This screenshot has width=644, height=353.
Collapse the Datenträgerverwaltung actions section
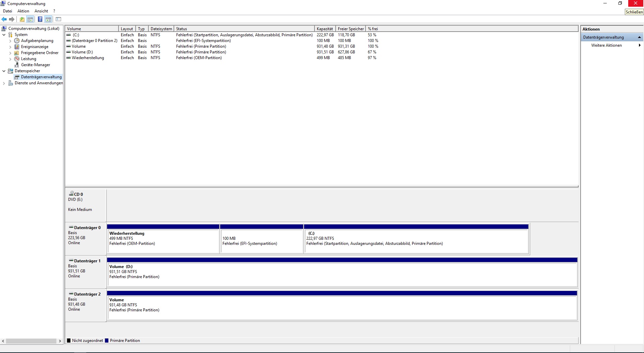point(639,37)
